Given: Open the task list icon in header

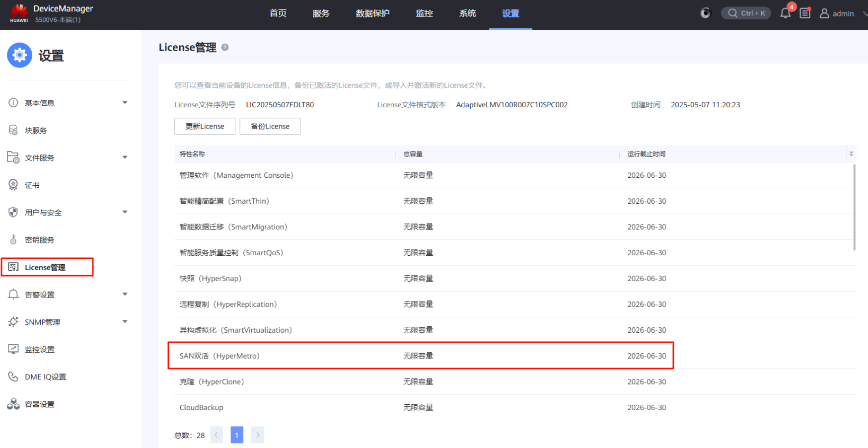Looking at the screenshot, I should (805, 13).
